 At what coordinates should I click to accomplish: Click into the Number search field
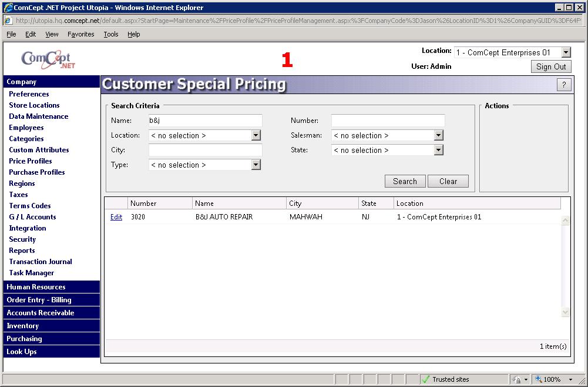pos(388,121)
